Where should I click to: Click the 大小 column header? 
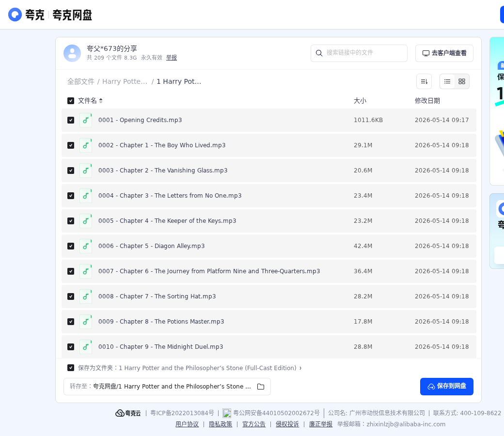360,101
